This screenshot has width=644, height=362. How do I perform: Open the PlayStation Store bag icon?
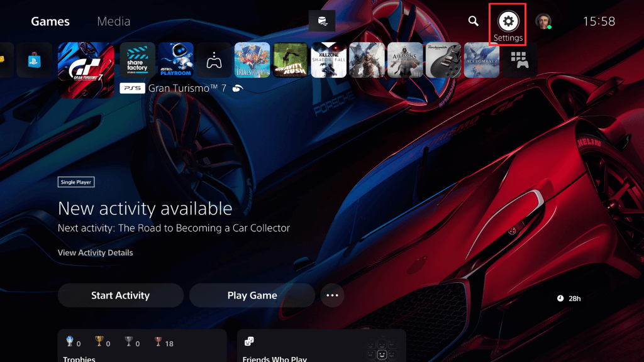pos(35,60)
